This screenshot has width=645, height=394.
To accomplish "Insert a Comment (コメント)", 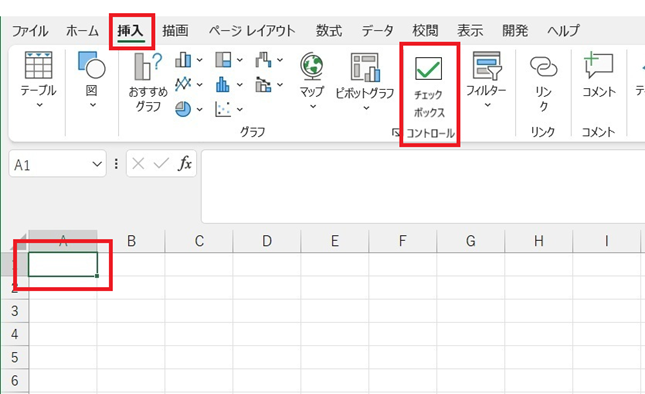I will tap(599, 75).
